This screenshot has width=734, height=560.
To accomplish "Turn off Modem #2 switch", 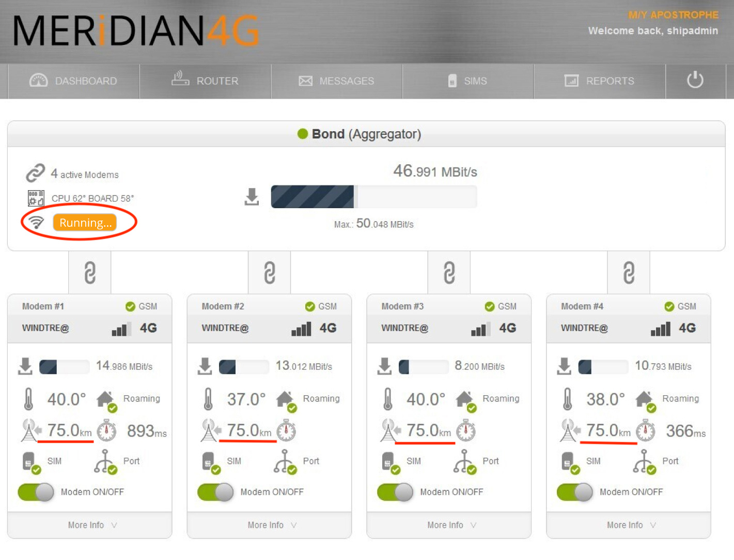I will 216,492.
